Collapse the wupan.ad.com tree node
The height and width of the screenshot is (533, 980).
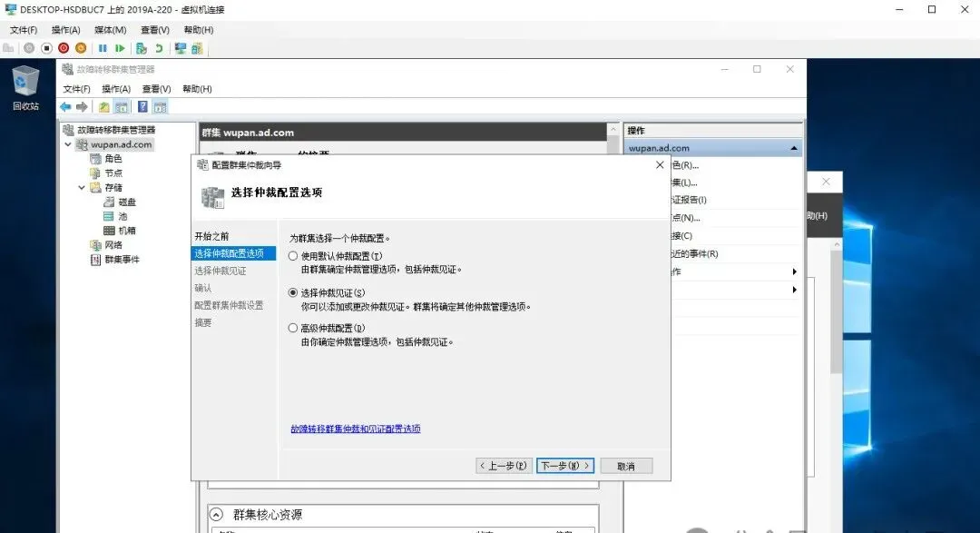pyautogui.click(x=67, y=143)
